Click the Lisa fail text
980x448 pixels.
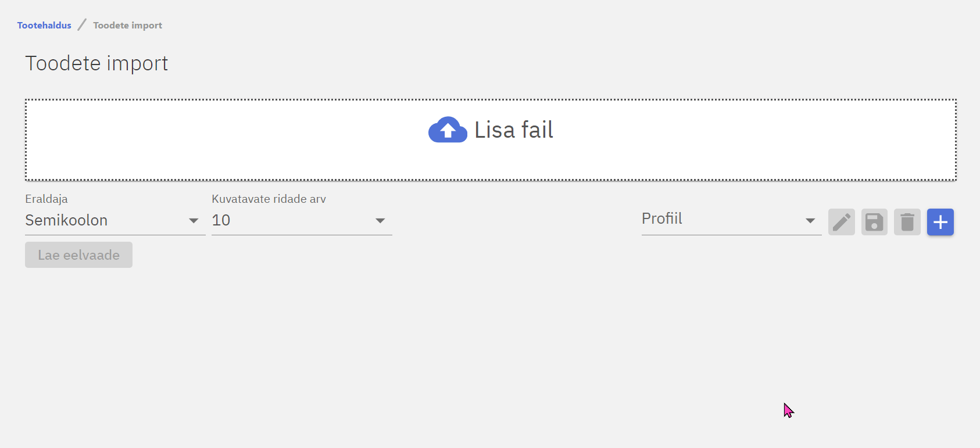click(514, 130)
